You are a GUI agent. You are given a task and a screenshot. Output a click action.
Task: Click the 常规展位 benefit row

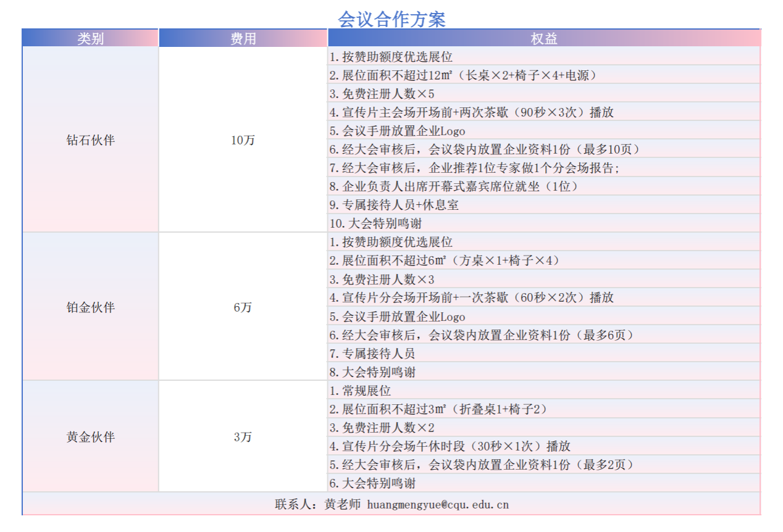pos(360,391)
